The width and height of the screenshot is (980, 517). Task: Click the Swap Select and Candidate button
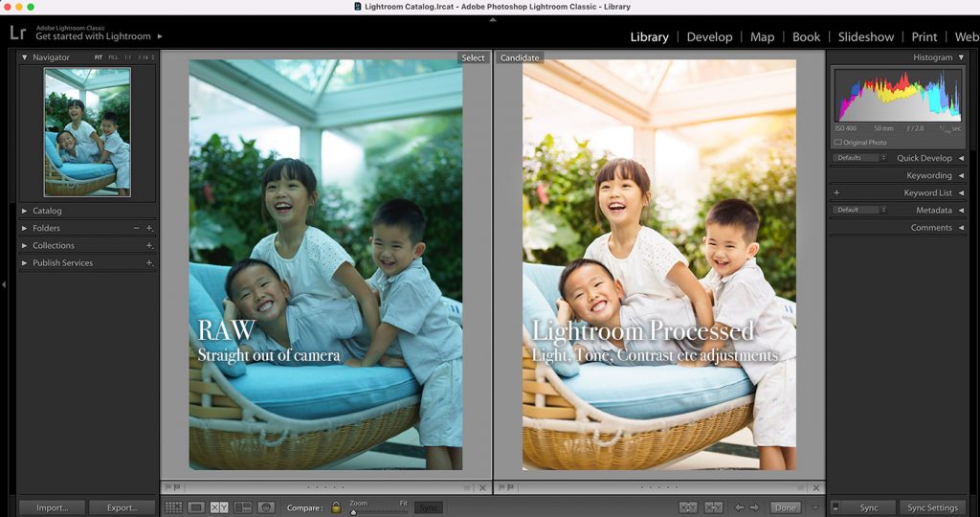point(688,507)
